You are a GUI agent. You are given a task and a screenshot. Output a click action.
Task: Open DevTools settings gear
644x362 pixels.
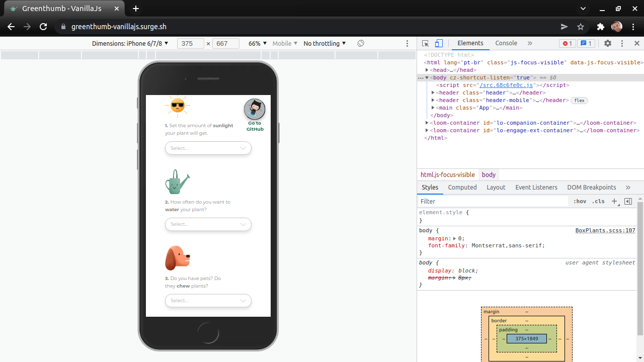[608, 43]
